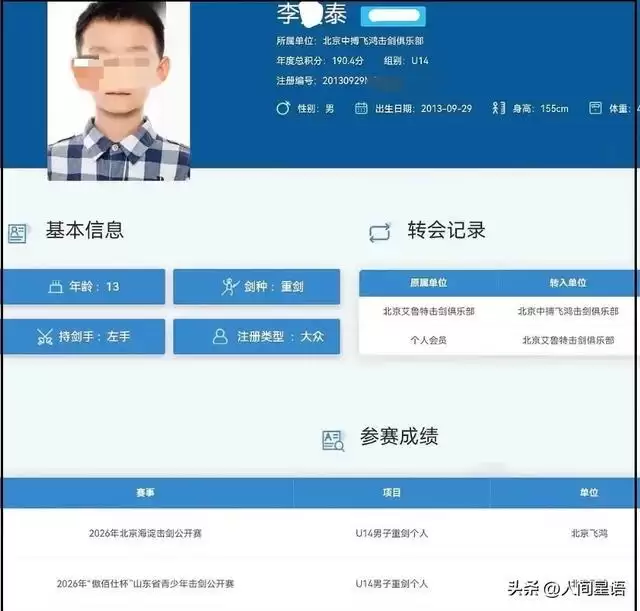
Task: Click the 参赛成绩 section search icon
Action: [333, 440]
